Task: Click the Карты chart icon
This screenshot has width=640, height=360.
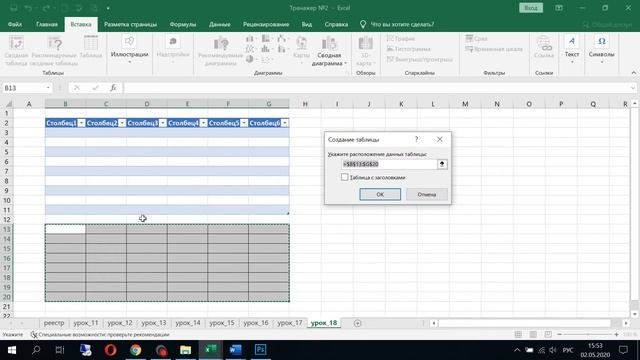Action: (x=301, y=49)
